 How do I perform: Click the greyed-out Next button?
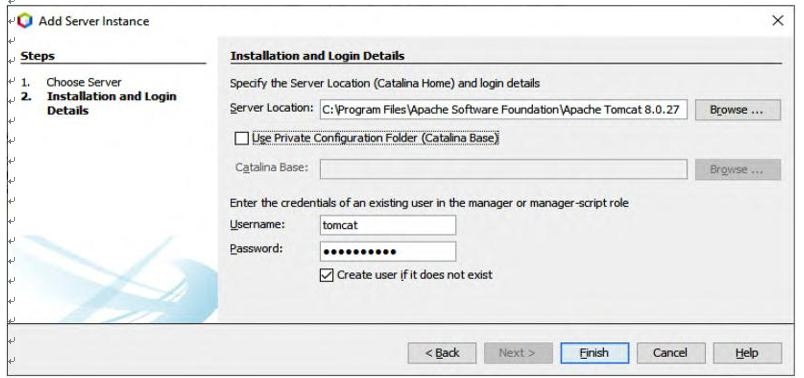click(x=518, y=353)
